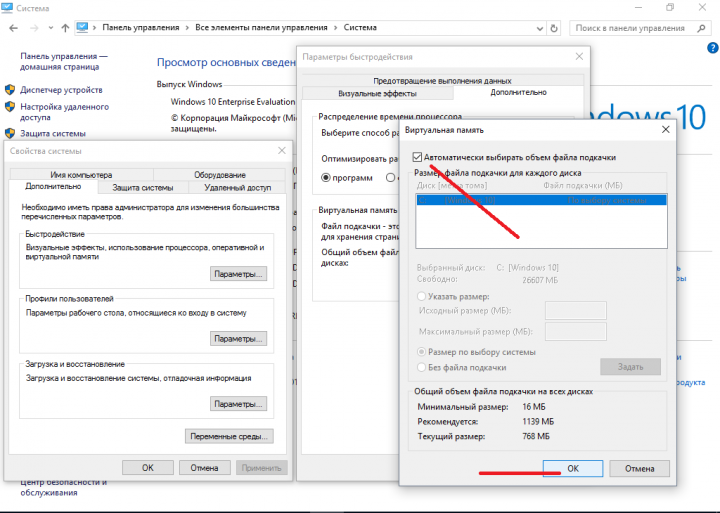Select Размер по выбору системы radio button
720x513 pixels.
click(x=421, y=352)
